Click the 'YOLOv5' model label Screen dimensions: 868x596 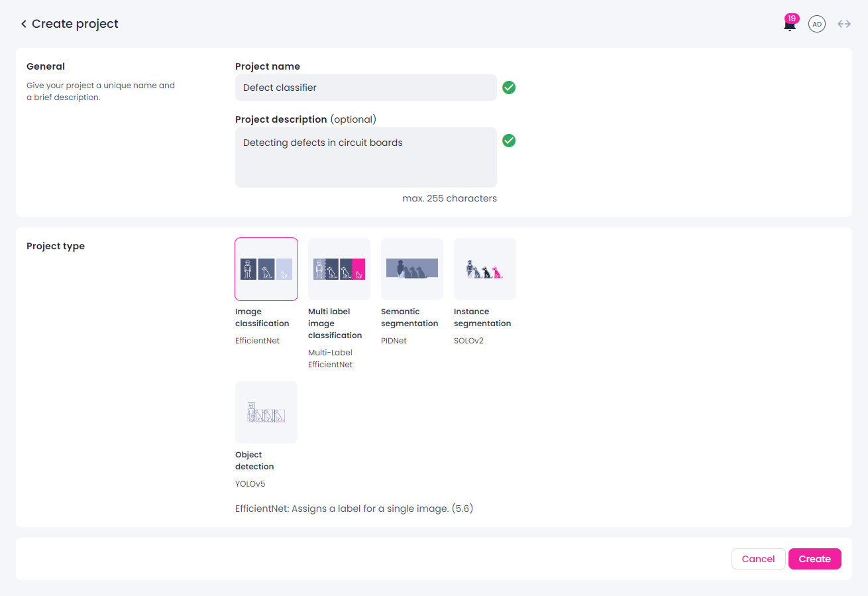250,484
